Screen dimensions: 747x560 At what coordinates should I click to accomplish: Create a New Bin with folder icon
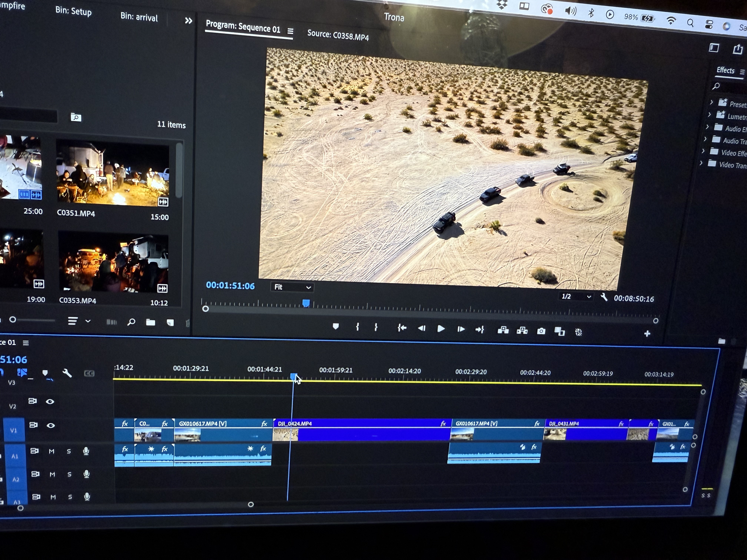(x=151, y=322)
